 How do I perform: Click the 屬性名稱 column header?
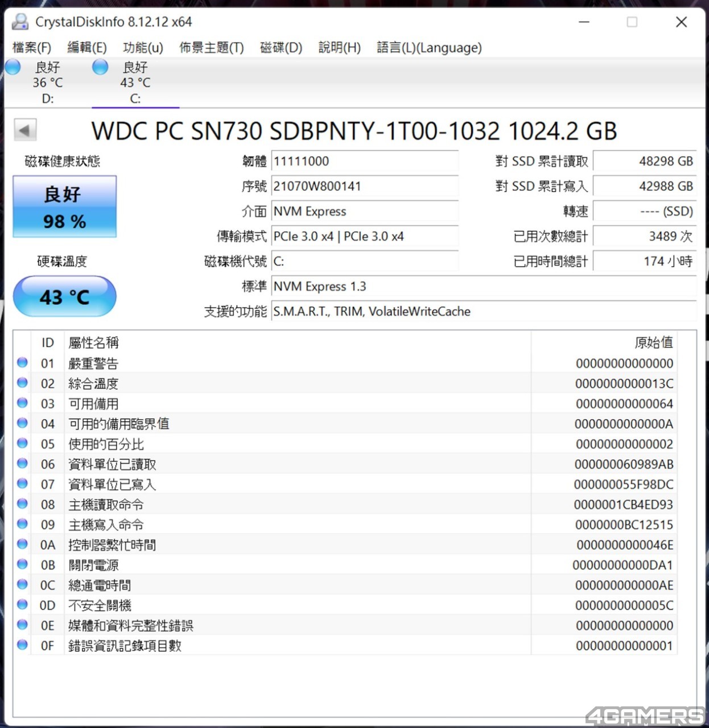click(x=298, y=342)
